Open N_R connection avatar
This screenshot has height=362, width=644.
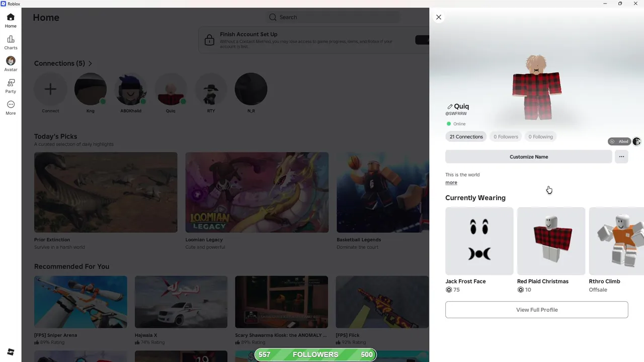tap(251, 89)
